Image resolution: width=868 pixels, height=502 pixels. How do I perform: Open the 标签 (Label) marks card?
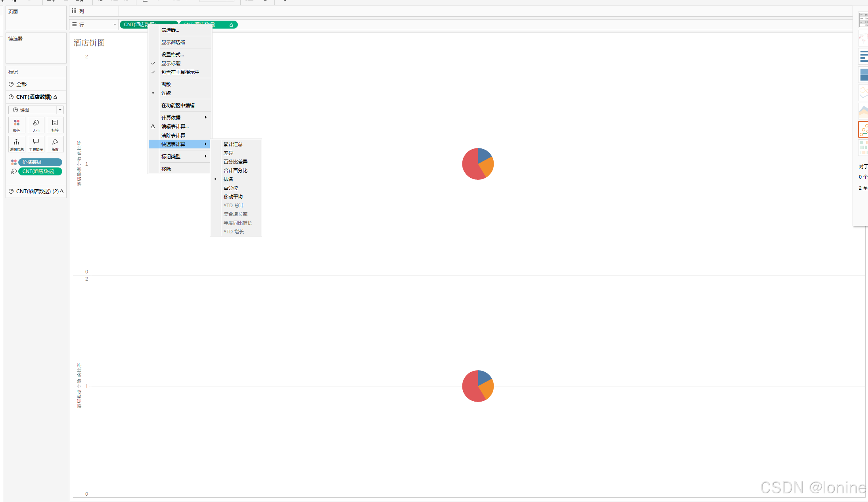(x=55, y=125)
